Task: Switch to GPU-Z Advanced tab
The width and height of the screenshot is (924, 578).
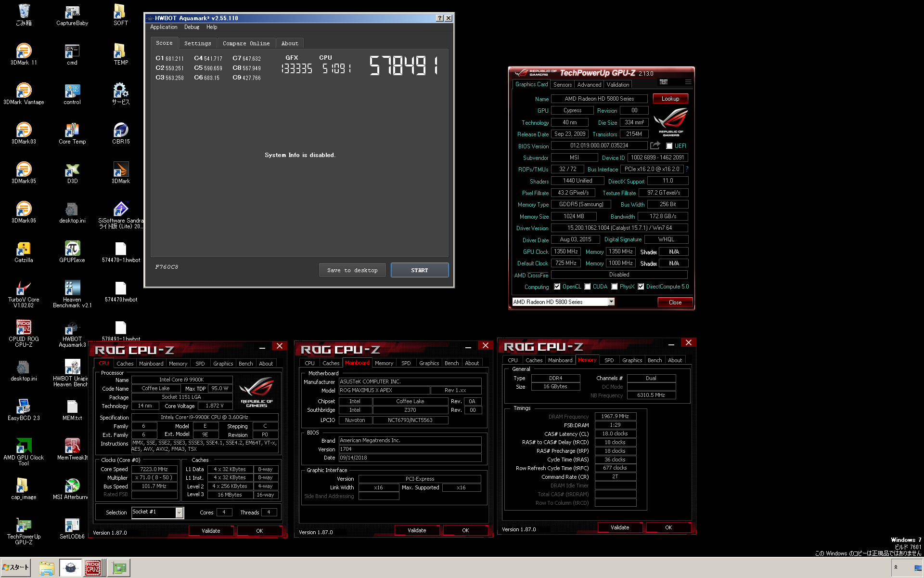Action: click(x=589, y=85)
